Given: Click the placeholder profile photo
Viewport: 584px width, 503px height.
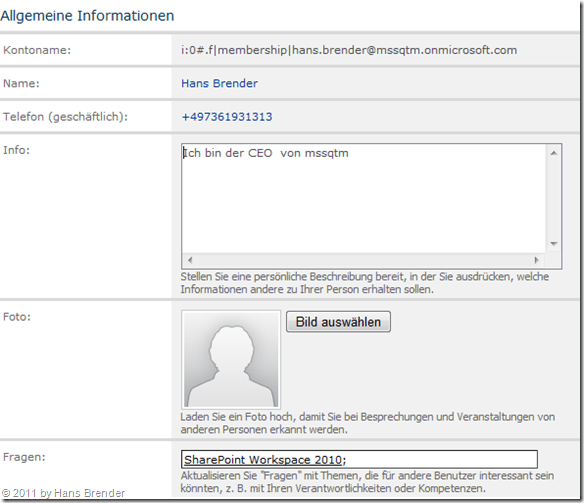Looking at the screenshot, I should [x=231, y=360].
